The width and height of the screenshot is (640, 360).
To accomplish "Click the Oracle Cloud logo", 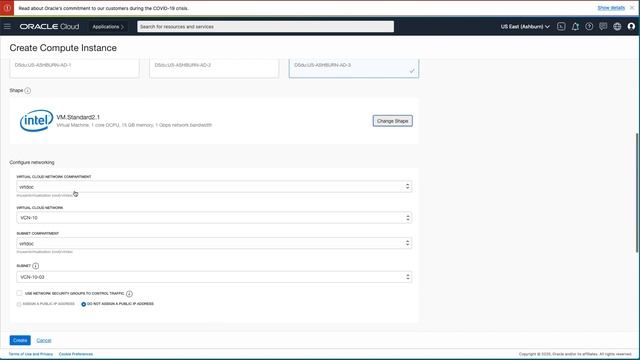I will coord(49,27).
